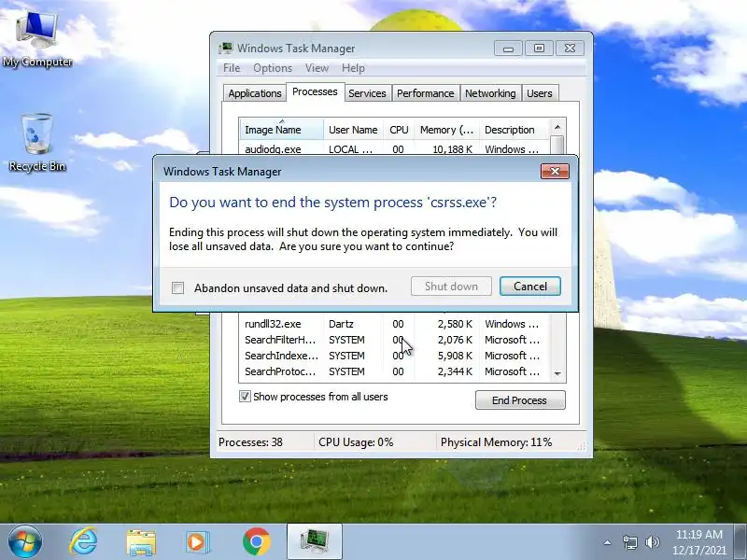Select the SearchProtoc... process row
Image resolution: width=747 pixels, height=560 pixels.
click(x=394, y=371)
